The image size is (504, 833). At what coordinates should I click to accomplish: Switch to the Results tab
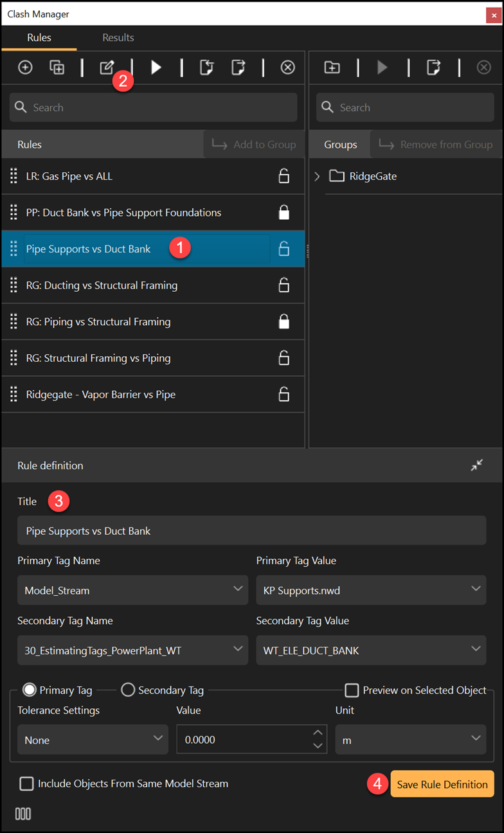[x=118, y=38]
